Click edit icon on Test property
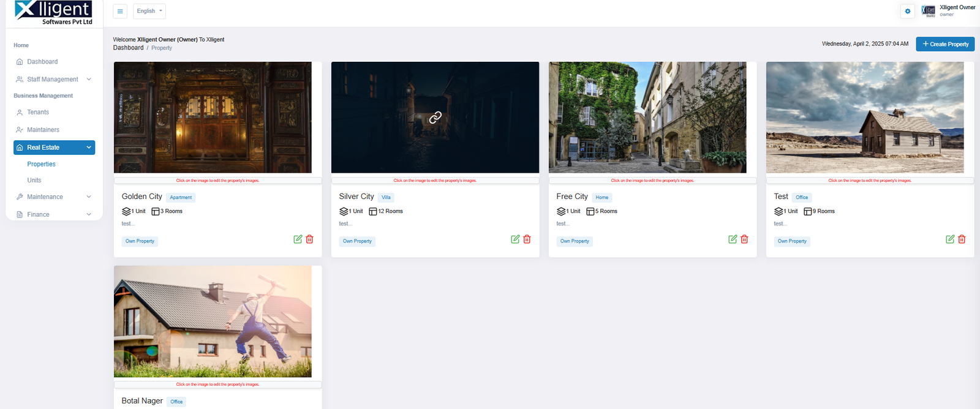 (950, 239)
